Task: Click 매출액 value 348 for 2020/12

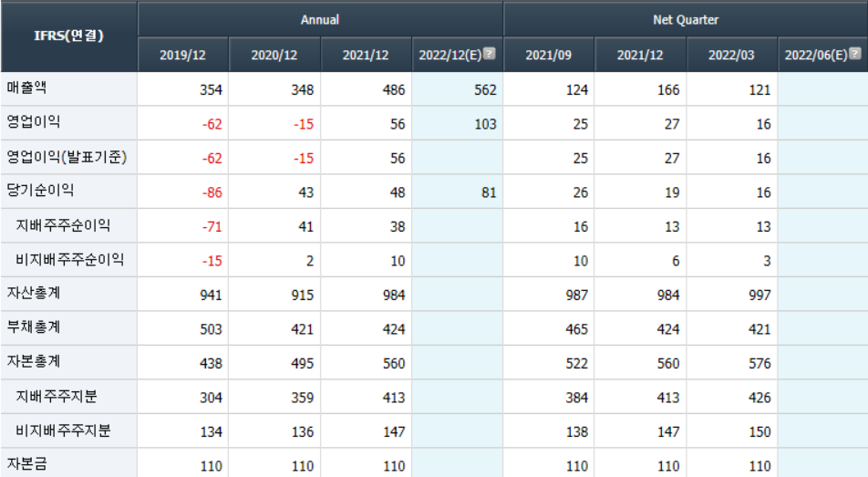Action: (x=303, y=89)
